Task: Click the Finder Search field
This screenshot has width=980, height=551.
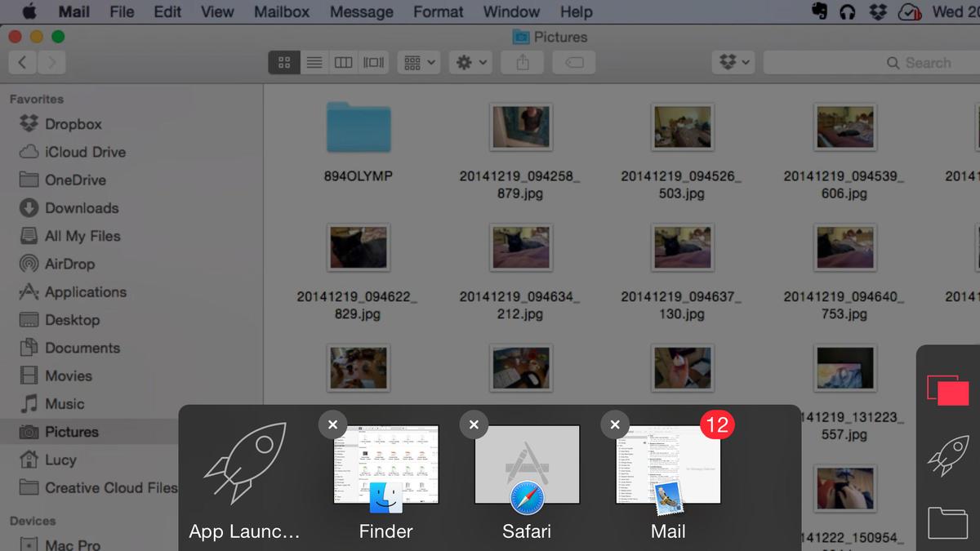Action: coord(872,62)
